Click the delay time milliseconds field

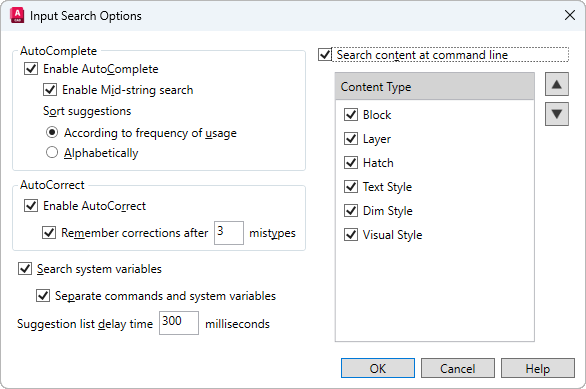click(x=179, y=323)
